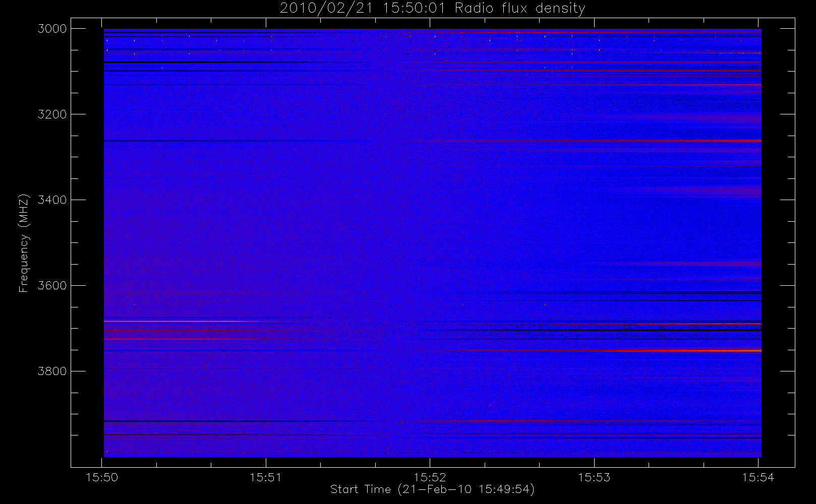Click the 3800 frequency tick label
The height and width of the screenshot is (504, 816).
tap(52, 371)
